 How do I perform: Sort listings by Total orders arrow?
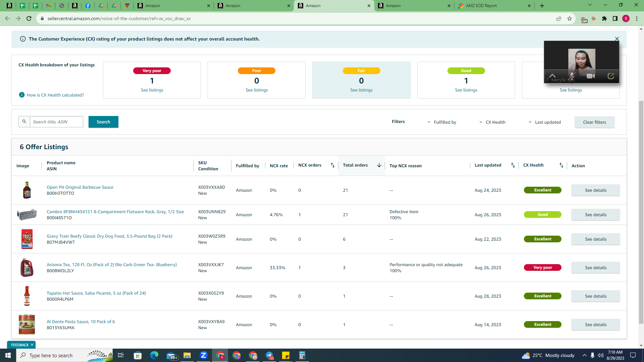[x=379, y=165]
